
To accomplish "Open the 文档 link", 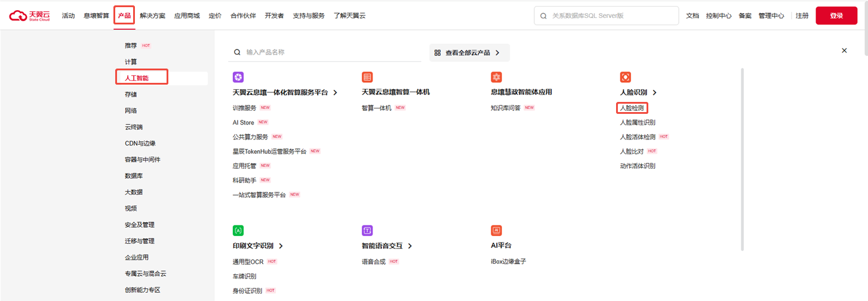I will pyautogui.click(x=692, y=15).
